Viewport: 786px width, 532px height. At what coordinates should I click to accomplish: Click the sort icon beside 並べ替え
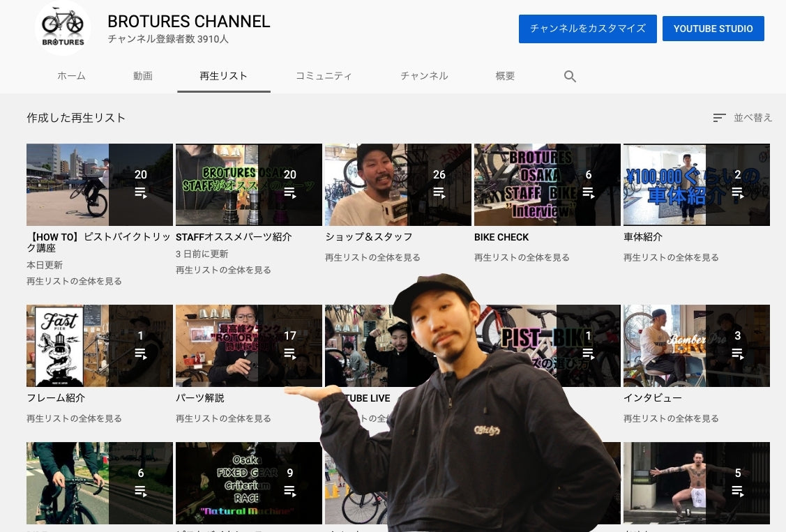click(x=719, y=118)
